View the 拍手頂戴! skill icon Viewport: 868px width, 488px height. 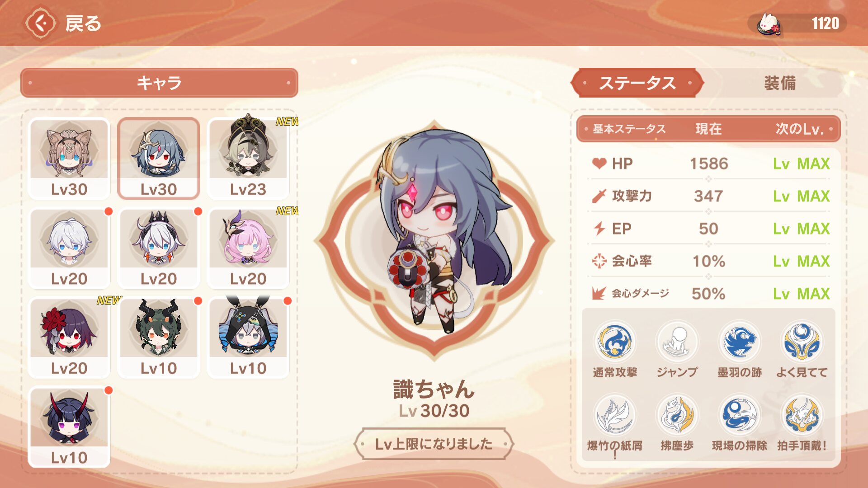tap(802, 415)
